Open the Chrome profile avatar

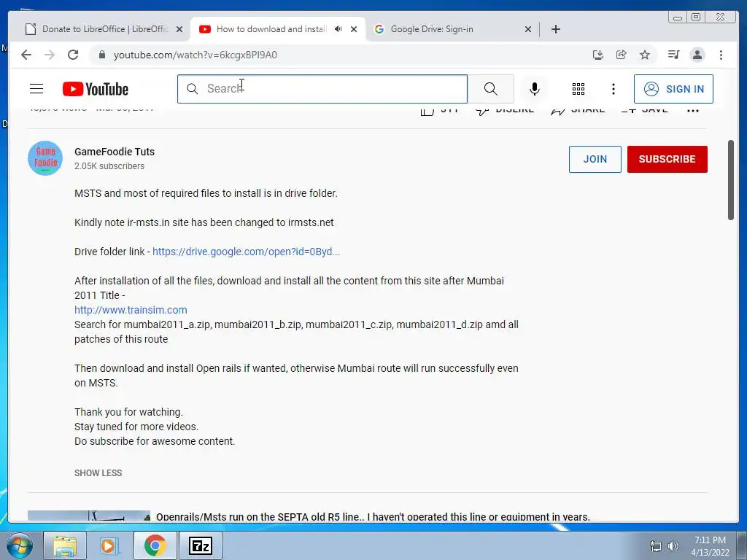(697, 55)
